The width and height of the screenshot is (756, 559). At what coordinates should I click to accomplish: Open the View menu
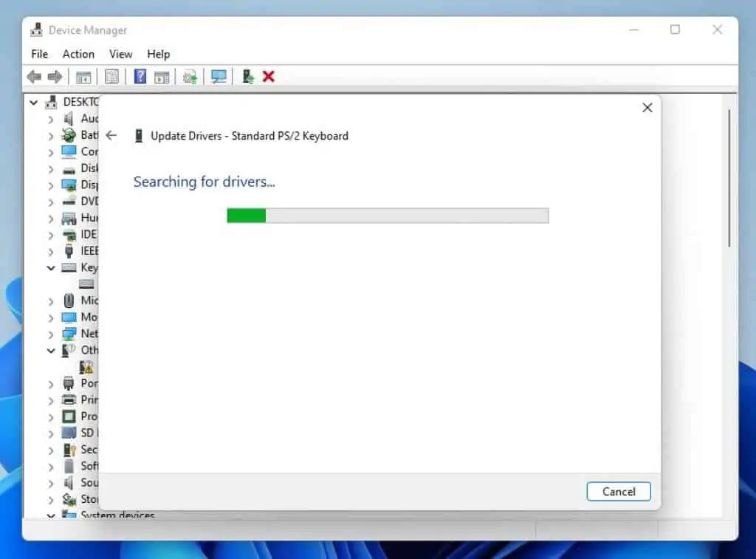120,54
